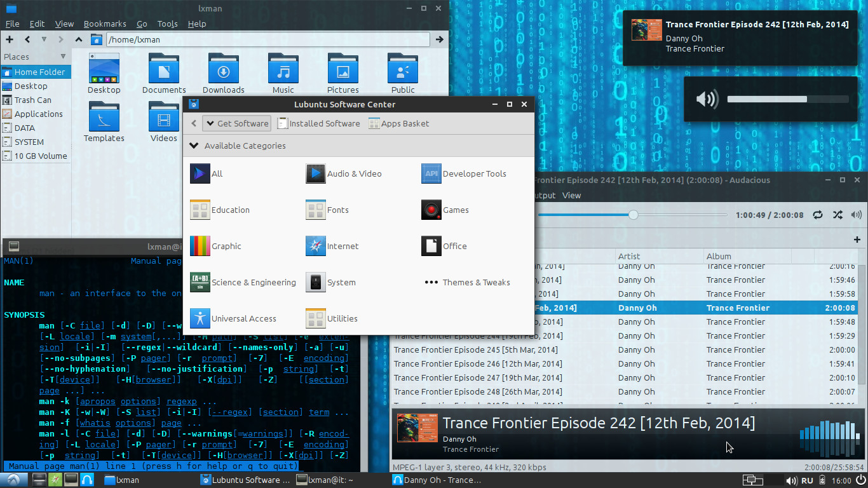Select the Fonts category
The image size is (868, 488).
[x=327, y=210]
